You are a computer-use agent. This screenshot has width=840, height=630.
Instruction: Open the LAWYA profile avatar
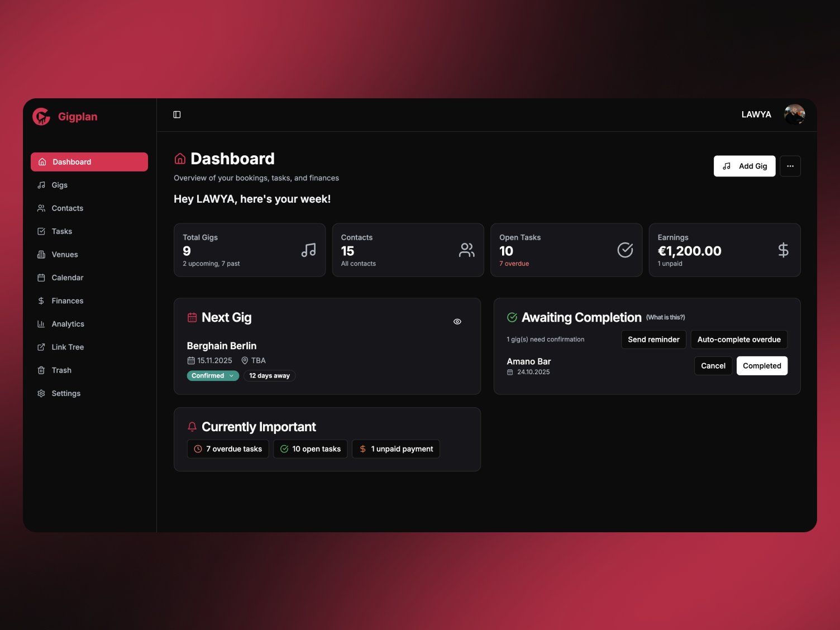click(794, 114)
